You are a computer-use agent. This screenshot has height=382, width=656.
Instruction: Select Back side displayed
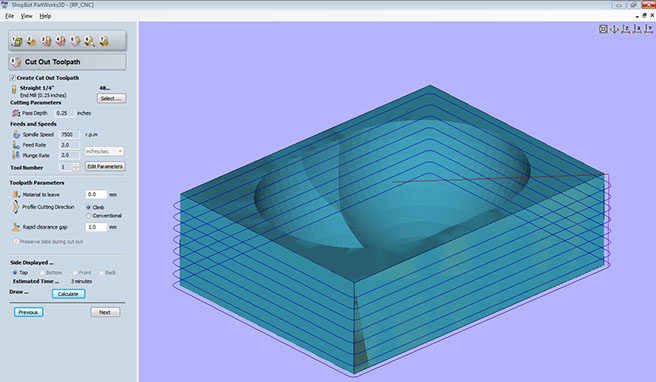[101, 272]
